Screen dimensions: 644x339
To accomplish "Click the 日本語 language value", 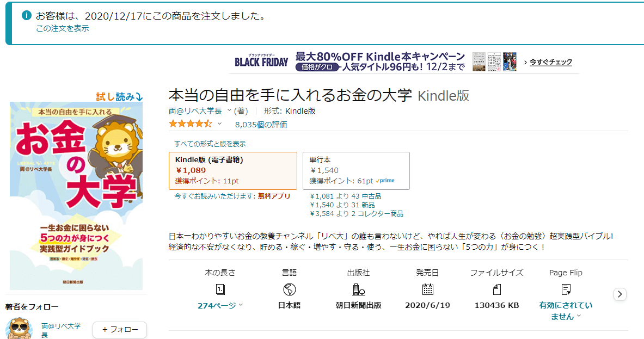I will click(290, 305).
